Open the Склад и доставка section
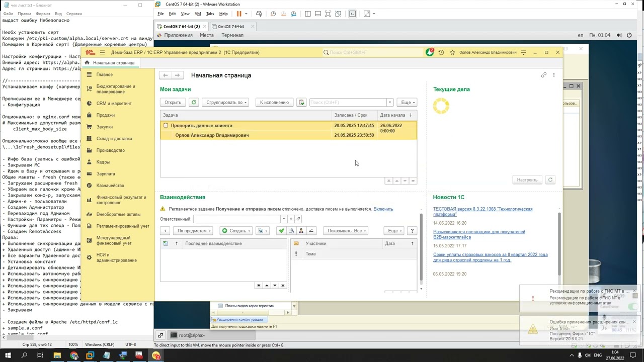The width and height of the screenshot is (644, 362). pyautogui.click(x=114, y=138)
